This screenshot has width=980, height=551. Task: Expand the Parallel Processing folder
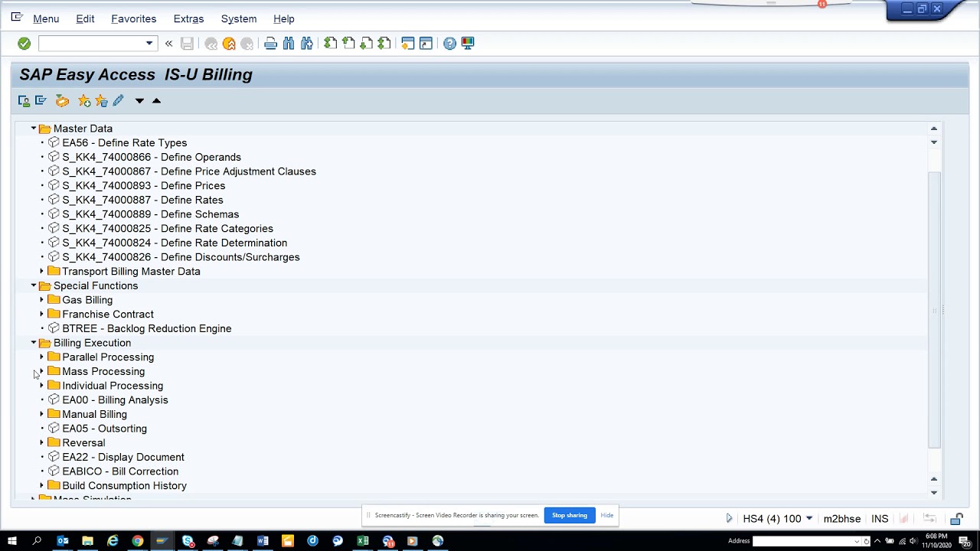(42, 357)
